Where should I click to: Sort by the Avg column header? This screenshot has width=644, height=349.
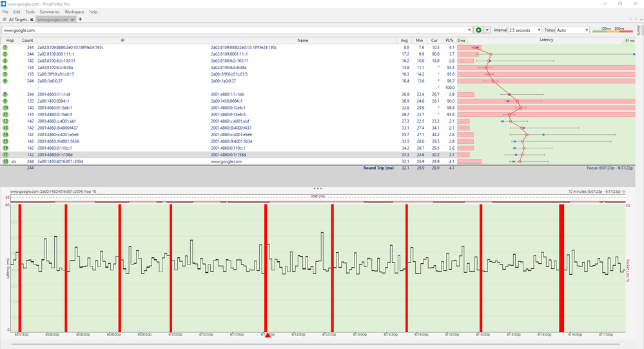point(404,40)
